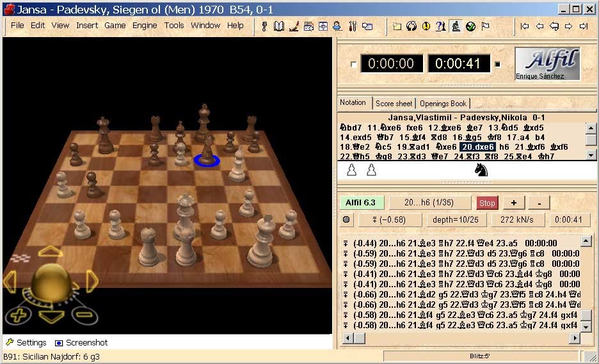Select move 20.dxe6 in notation
The height and width of the screenshot is (364, 599).
coord(477,146)
